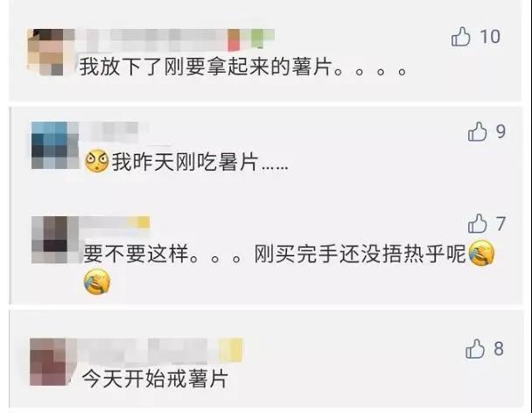Open the reddish-brown pixelated avatar

coord(52,361)
